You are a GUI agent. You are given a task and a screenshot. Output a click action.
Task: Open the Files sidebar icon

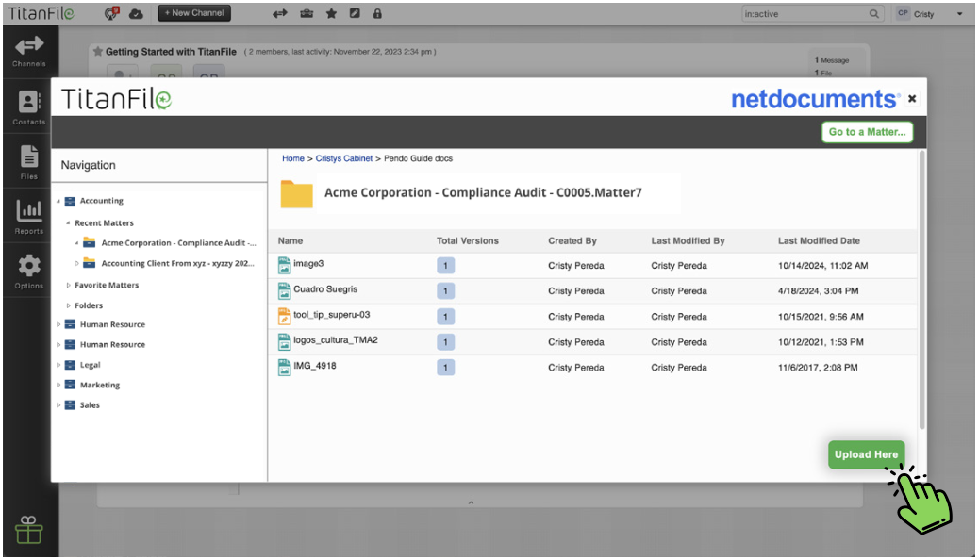point(28,162)
